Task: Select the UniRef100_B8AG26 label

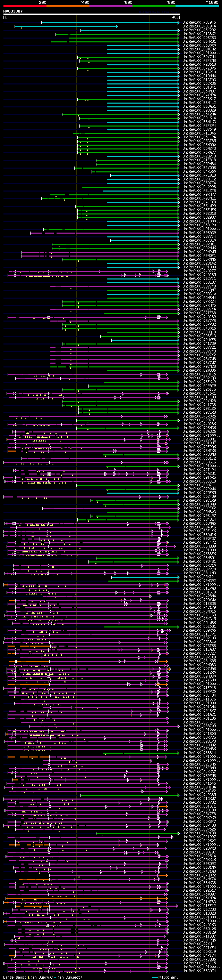Action: pyautogui.click(x=199, y=432)
